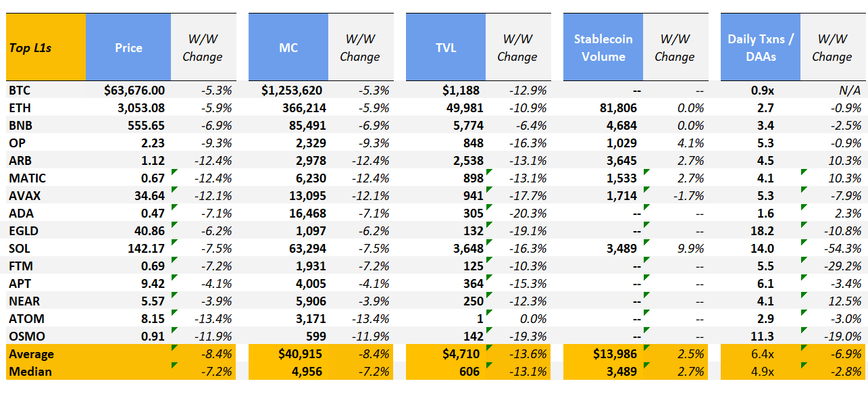Click OP stablecoin change 4.1%
Image resolution: width=868 pixels, height=394 pixels.
coord(692,143)
